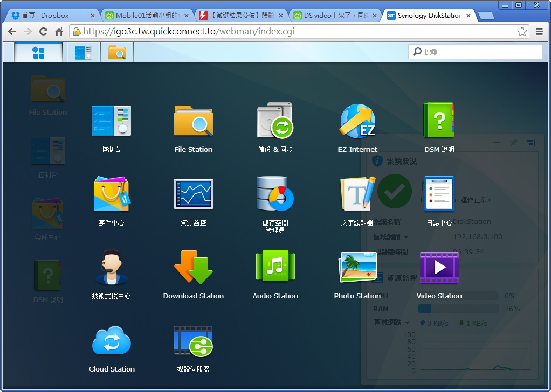Screen dimensions: 551x392
Task: Launch Cloud Station
Action: click(x=112, y=340)
